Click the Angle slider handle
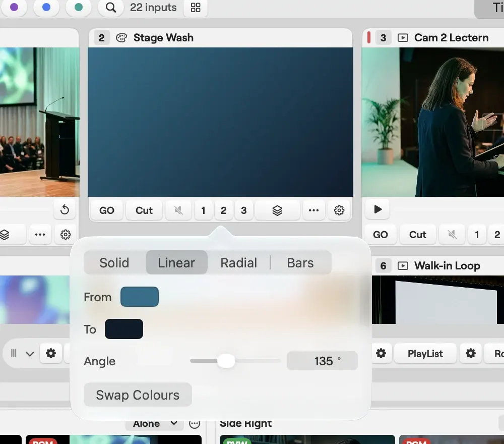Screen dimensions: 504x444 (226, 361)
